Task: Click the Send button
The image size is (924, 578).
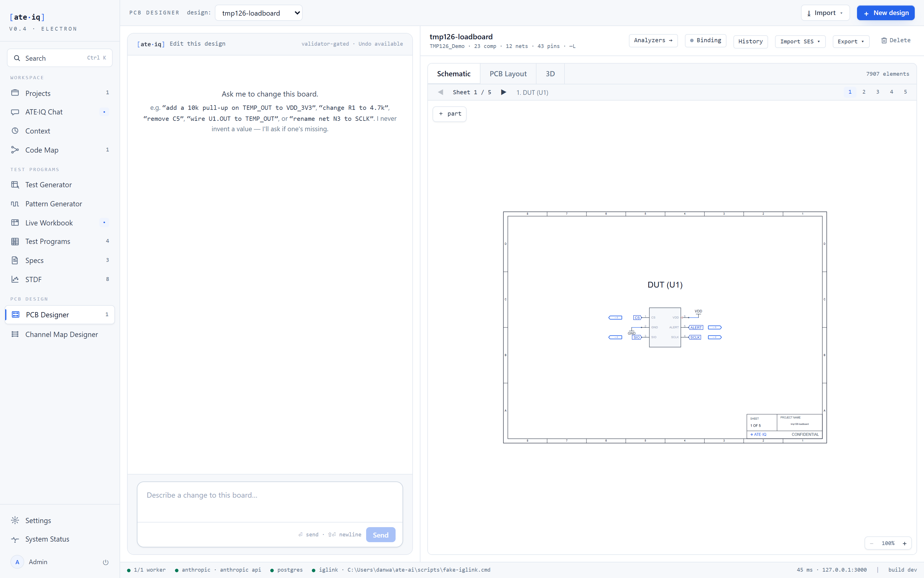Action: (x=380, y=535)
